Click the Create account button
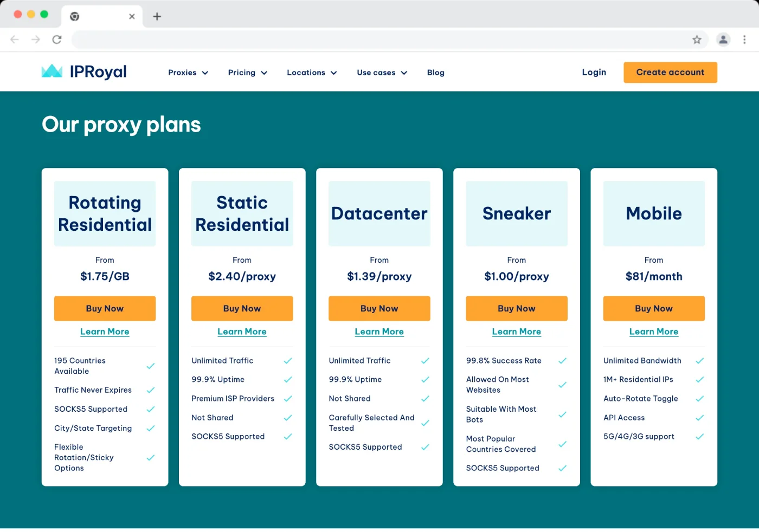Screen dimensions: 759x532 coord(670,72)
